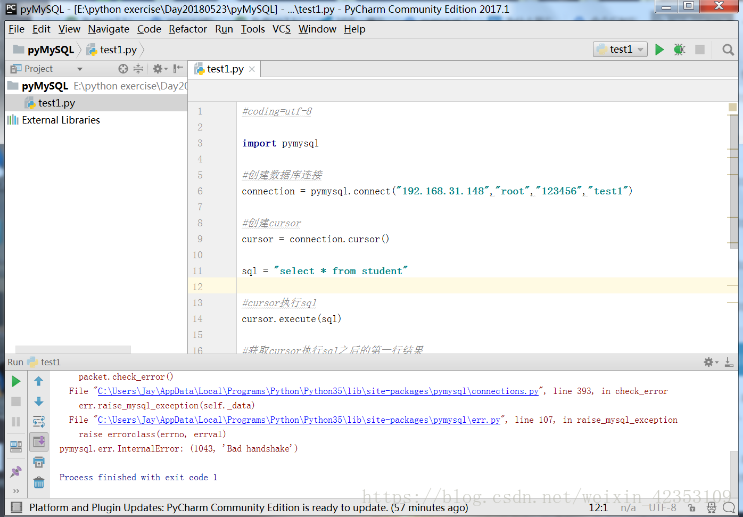Stop process in Run panel
This screenshot has width=743, height=517.
pos(16,401)
